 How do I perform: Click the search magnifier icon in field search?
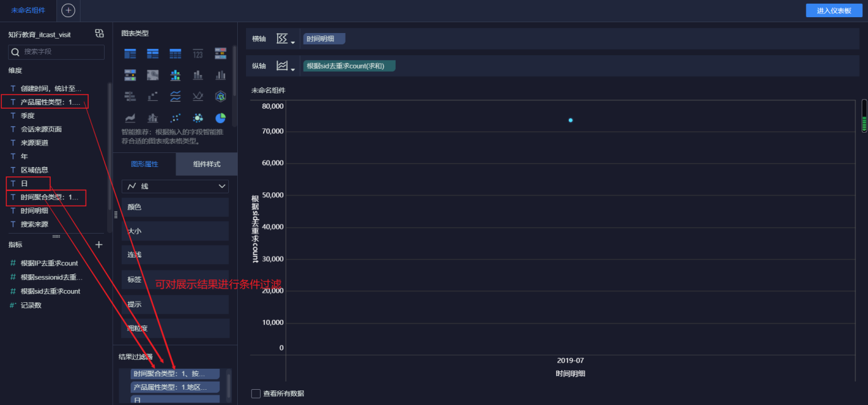[16, 52]
